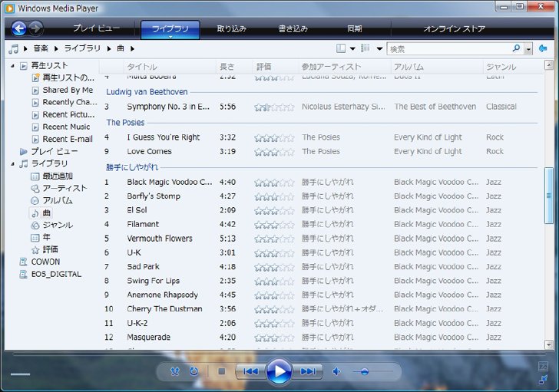Select the song Symphony No. 3 in E...
Image resolution: width=559 pixels, height=392 pixels.
[168, 107]
